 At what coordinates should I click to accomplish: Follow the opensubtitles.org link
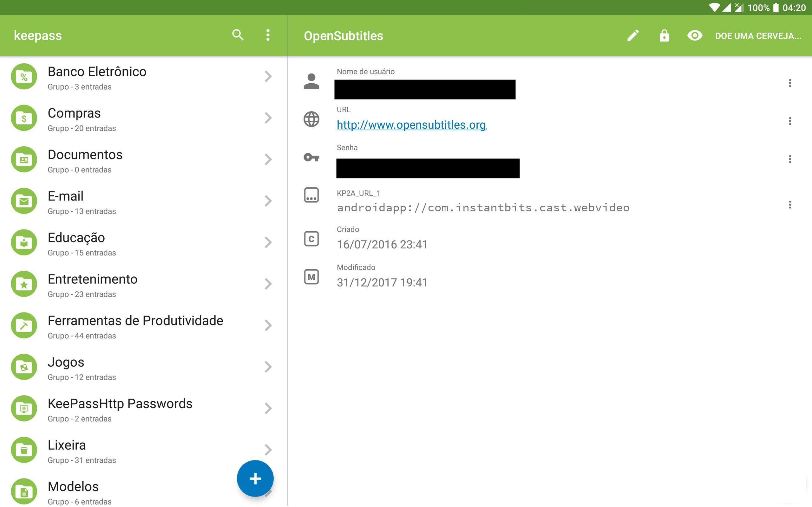[x=411, y=125]
